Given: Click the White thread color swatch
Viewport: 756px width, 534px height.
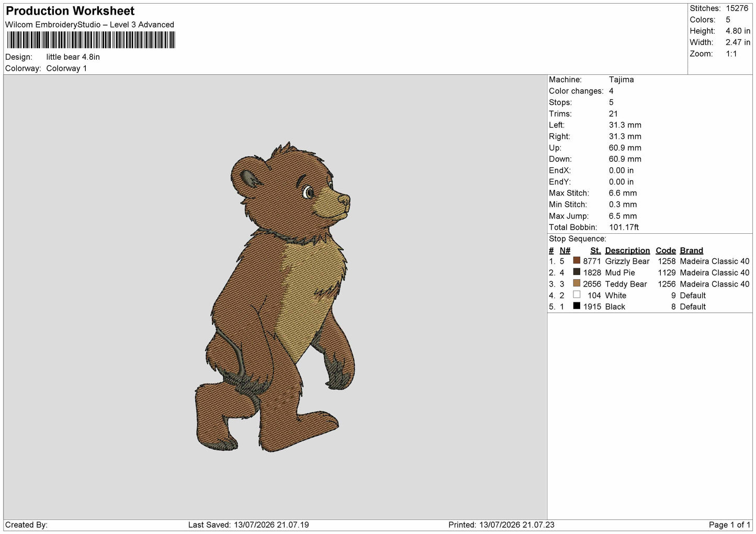Looking at the screenshot, I should click(577, 294).
